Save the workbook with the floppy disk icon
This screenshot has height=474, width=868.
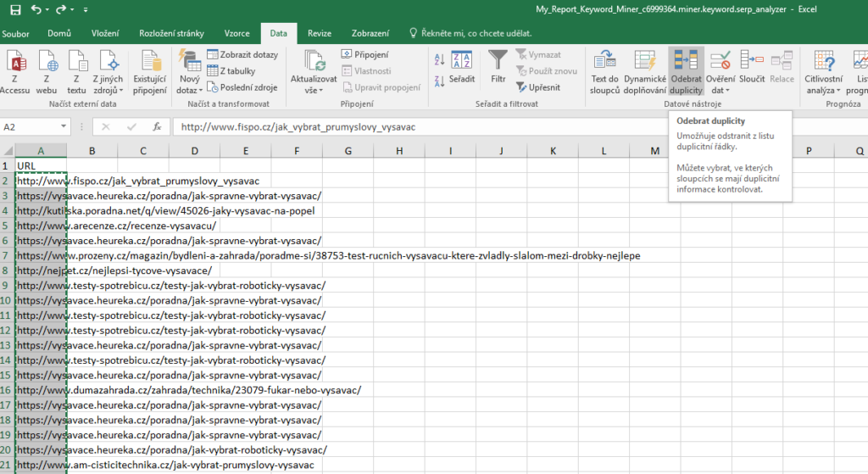[x=15, y=9]
